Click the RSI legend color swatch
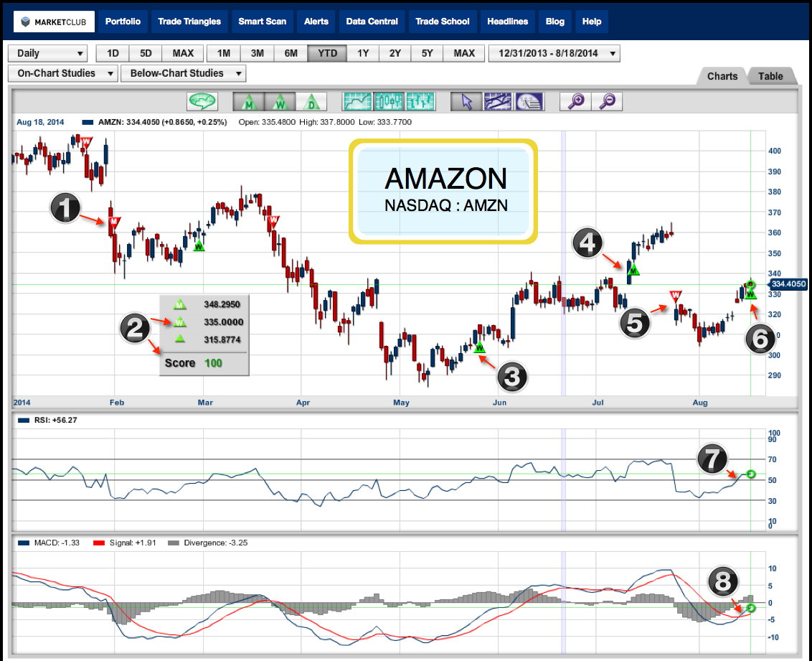Image resolution: width=812 pixels, height=661 pixels. point(23,421)
